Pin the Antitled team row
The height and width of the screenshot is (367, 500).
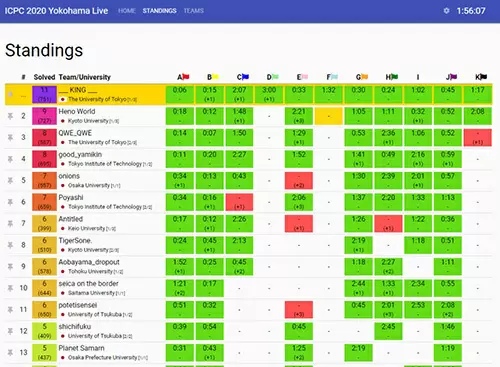10,223
